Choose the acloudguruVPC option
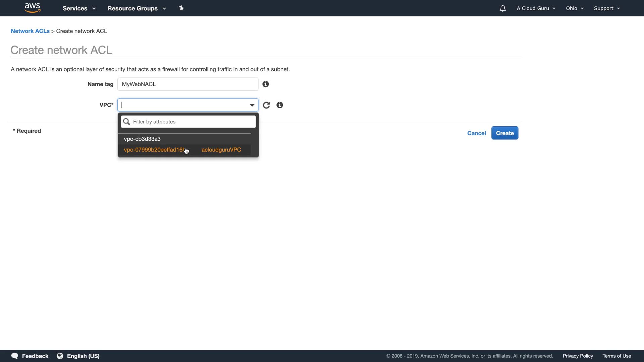 221,150
